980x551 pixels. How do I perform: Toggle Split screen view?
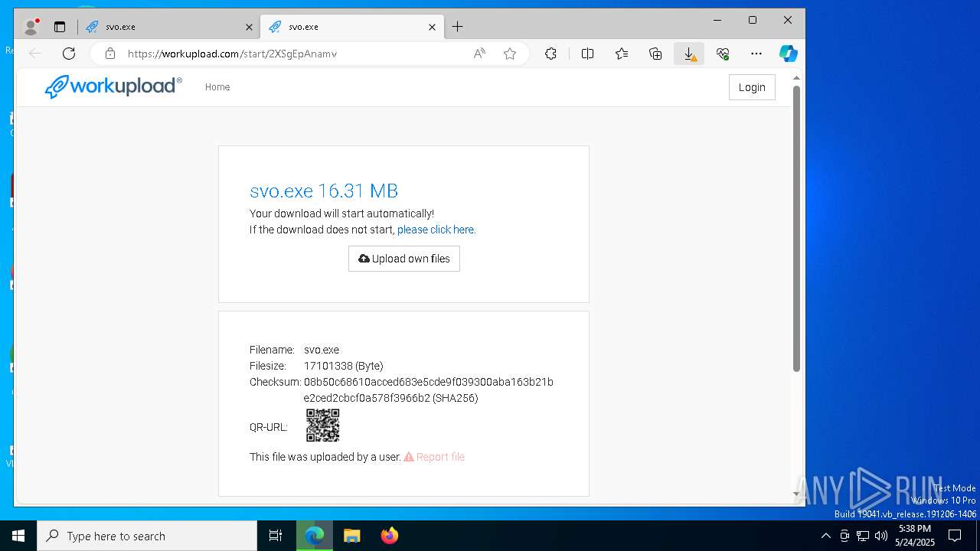587,54
